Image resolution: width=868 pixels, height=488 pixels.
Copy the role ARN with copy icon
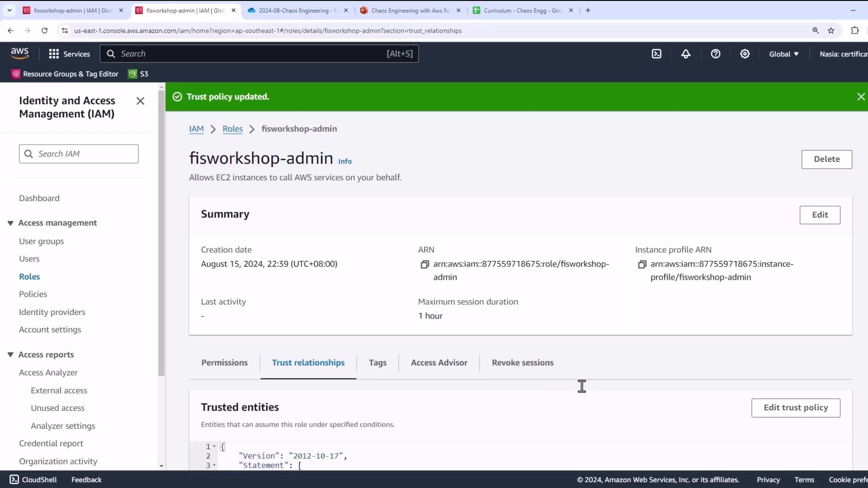coord(425,264)
